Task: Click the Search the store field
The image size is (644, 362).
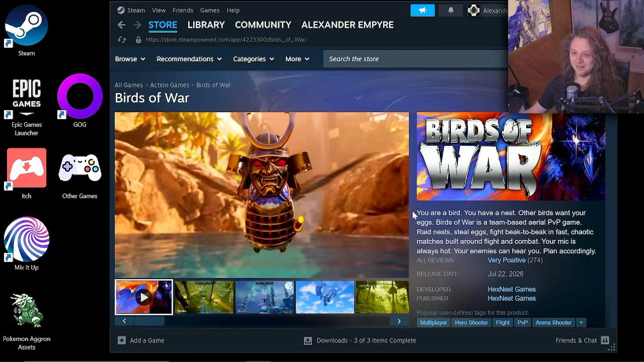Action: coord(416,59)
